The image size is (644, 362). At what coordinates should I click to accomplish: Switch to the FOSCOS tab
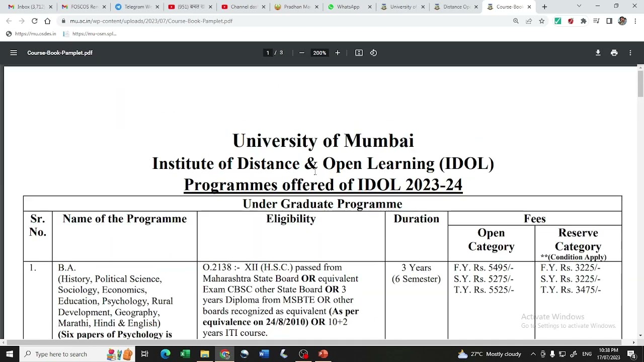pyautogui.click(x=84, y=7)
